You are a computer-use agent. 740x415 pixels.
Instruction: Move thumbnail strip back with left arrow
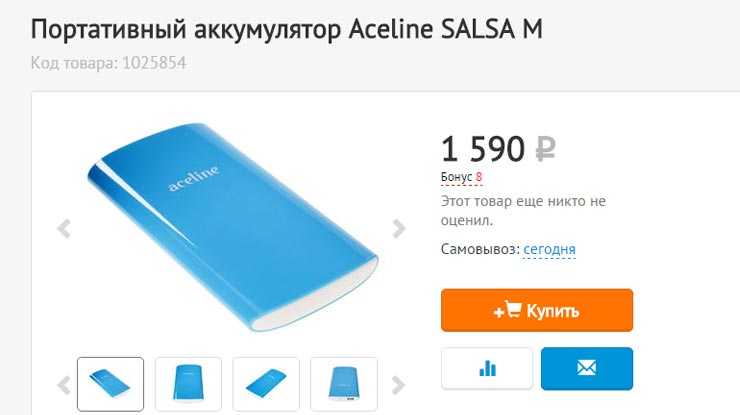(64, 385)
